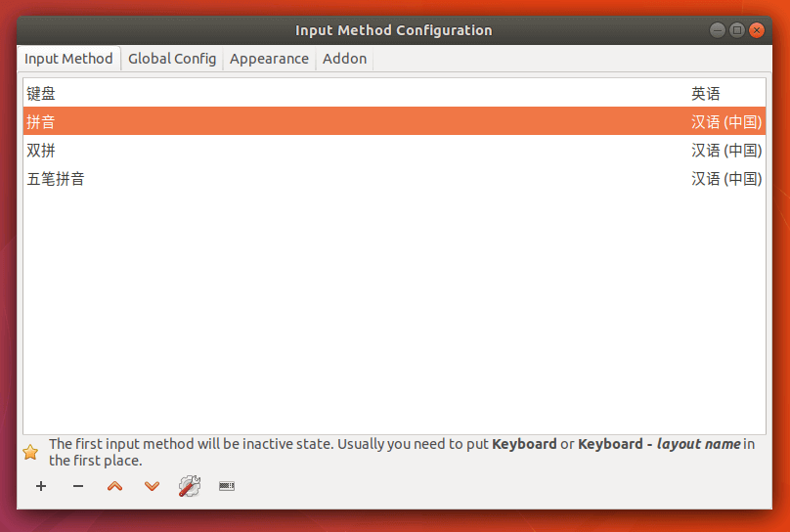The image size is (790, 532).
Task: Select the highlighted 拼音 input method
Action: pos(42,122)
